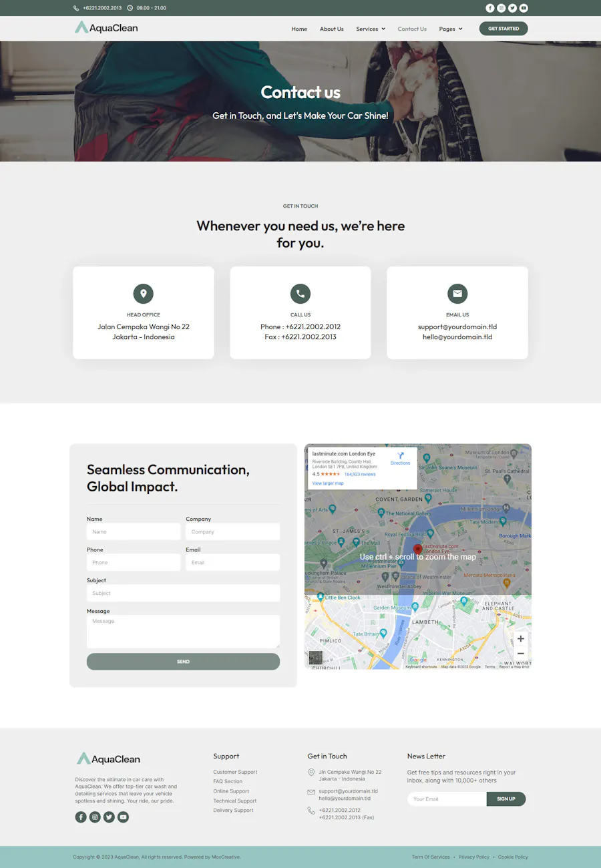Open the Term Of Services link
601x868 pixels.
(x=431, y=857)
